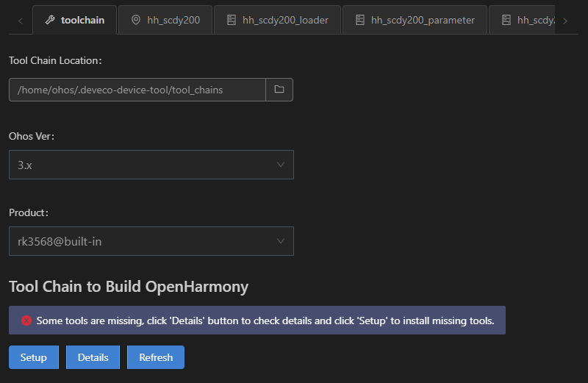The height and width of the screenshot is (383, 588).
Task: Switch to the toolchain tab
Action: 75,20
